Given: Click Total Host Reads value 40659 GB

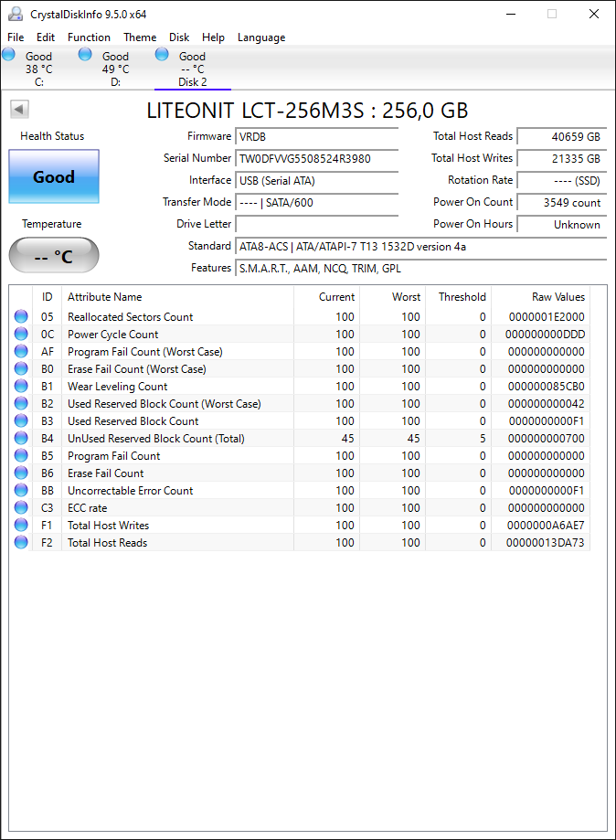Looking at the screenshot, I should click(x=562, y=136).
